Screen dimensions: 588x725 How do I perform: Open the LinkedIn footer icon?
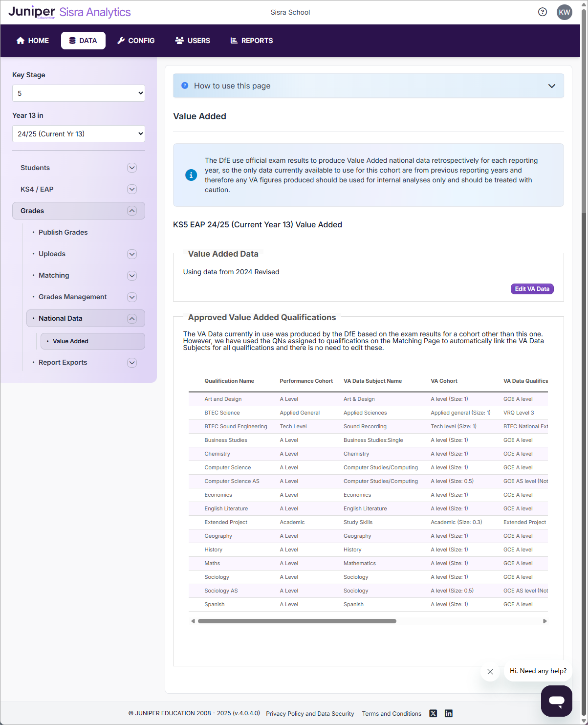[x=448, y=713]
